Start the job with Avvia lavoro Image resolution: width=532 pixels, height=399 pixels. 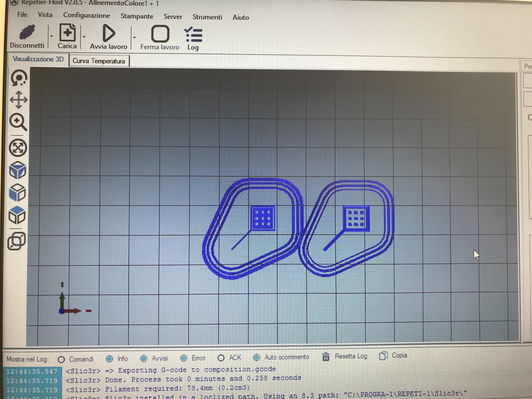pos(109,34)
